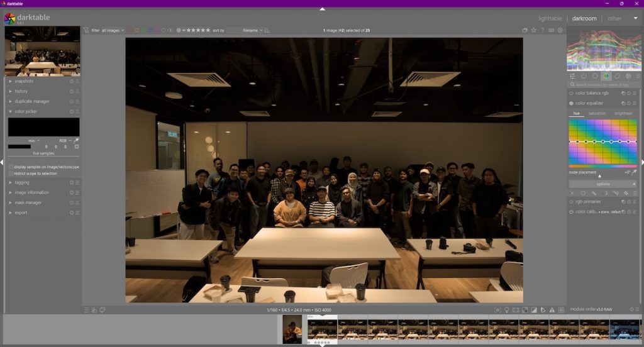This screenshot has width=644, height=347.
Task: Expand the color equalizer options section
Action: coord(603,184)
